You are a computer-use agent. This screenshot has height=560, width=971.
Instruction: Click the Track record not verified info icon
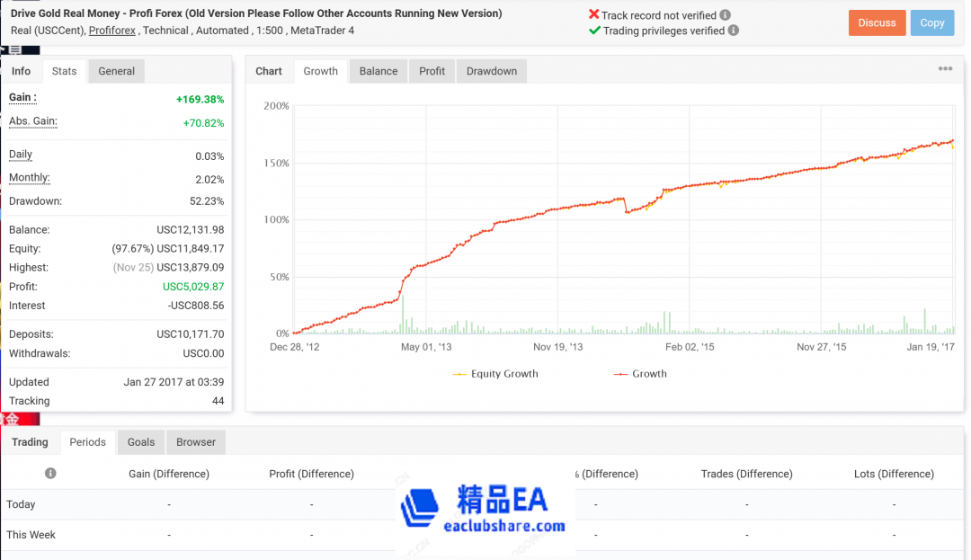(725, 15)
